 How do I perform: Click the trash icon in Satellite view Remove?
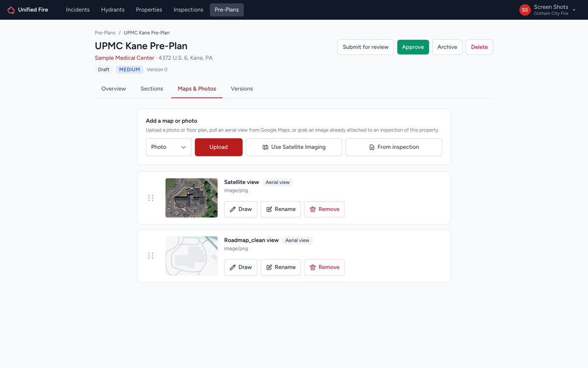coord(313,210)
